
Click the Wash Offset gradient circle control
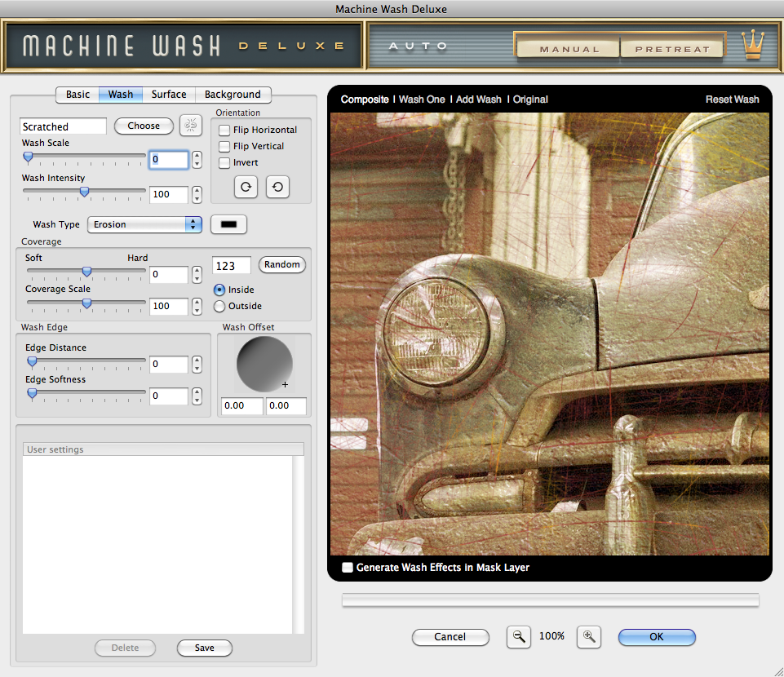(264, 364)
